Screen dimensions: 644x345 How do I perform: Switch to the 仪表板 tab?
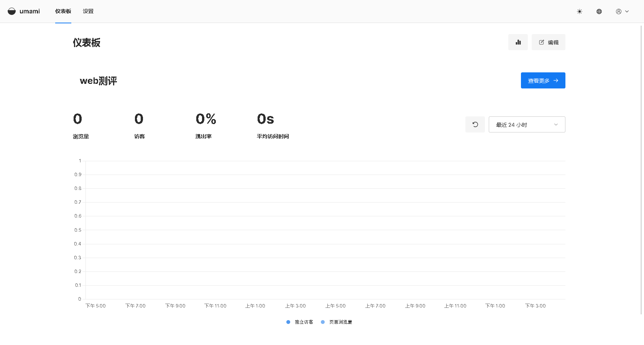(63, 11)
